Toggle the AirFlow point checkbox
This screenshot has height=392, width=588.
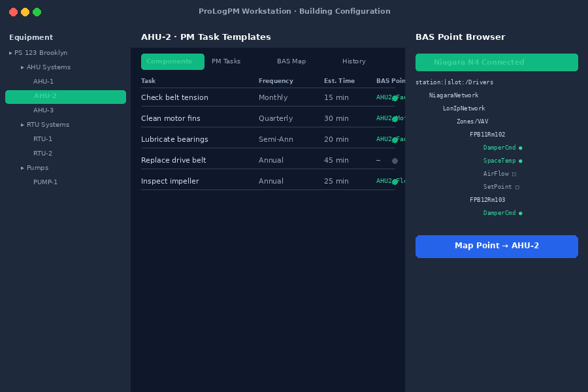pyautogui.click(x=515, y=174)
